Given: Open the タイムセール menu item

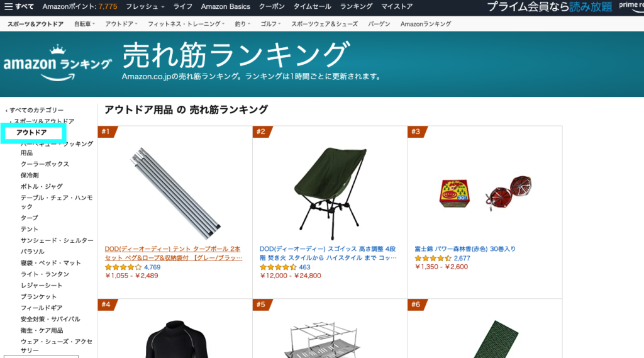Looking at the screenshot, I should (x=312, y=6).
